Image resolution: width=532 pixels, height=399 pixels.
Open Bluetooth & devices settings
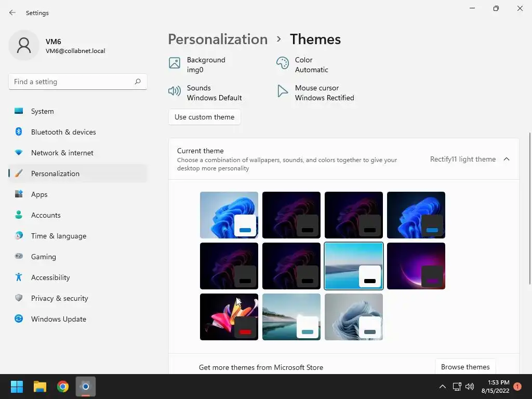78,132
